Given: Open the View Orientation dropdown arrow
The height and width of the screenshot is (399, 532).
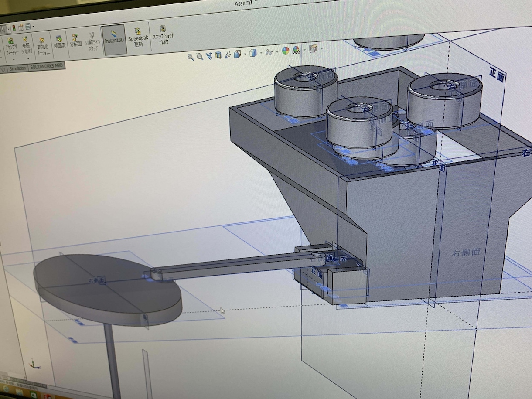Looking at the screenshot, I should point(245,54).
